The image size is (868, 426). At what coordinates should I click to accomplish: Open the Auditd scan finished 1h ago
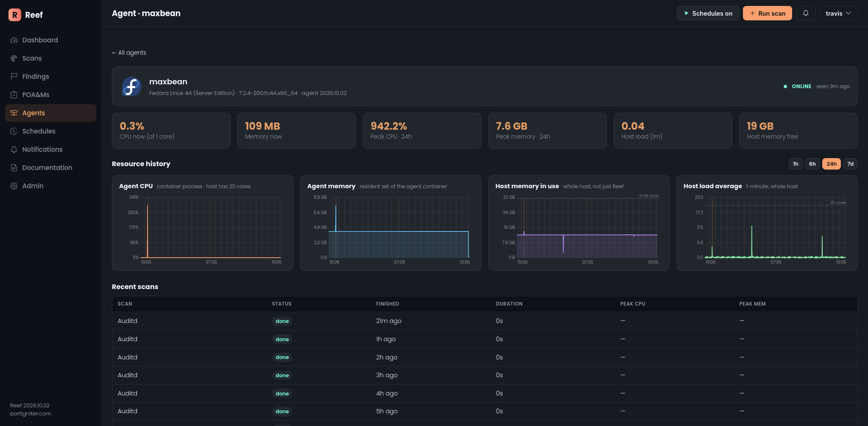coord(485,339)
